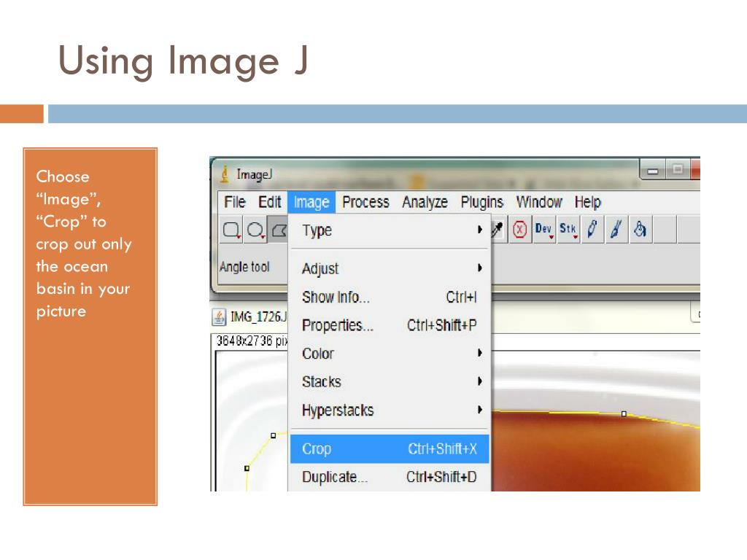Select the Paintbrush tool
This screenshot has height=560, width=747.
tap(616, 230)
